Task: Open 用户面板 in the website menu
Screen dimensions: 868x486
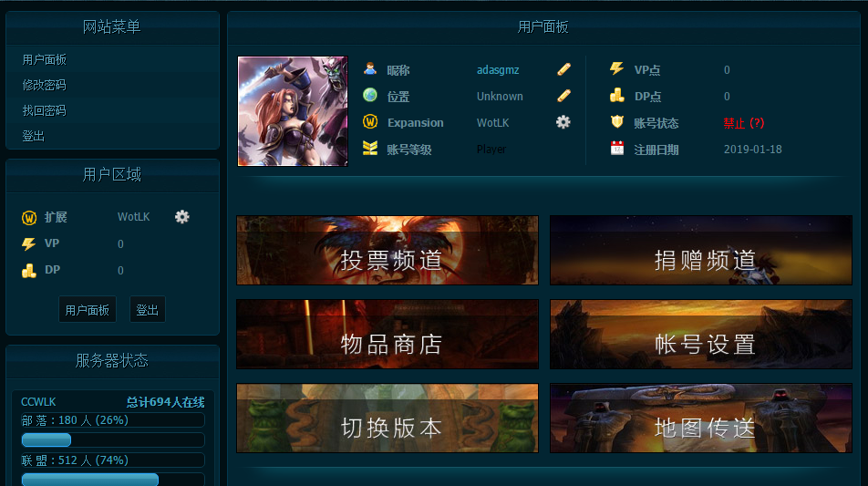Action: [44, 59]
